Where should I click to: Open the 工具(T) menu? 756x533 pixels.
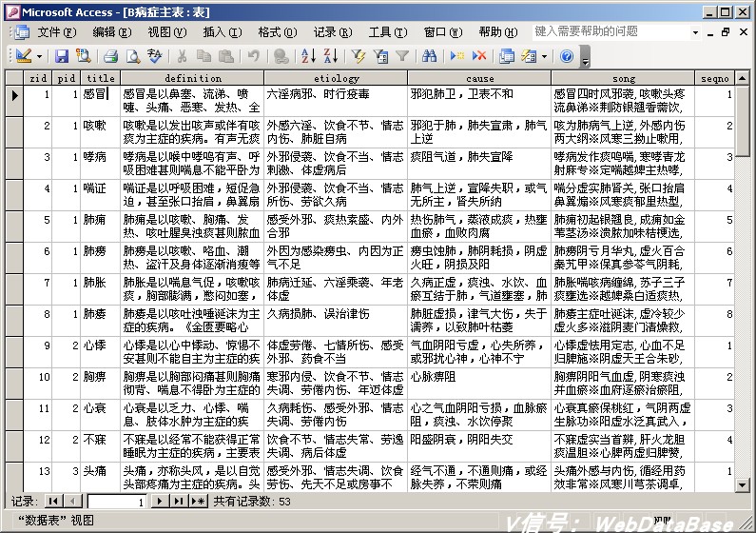tap(388, 31)
